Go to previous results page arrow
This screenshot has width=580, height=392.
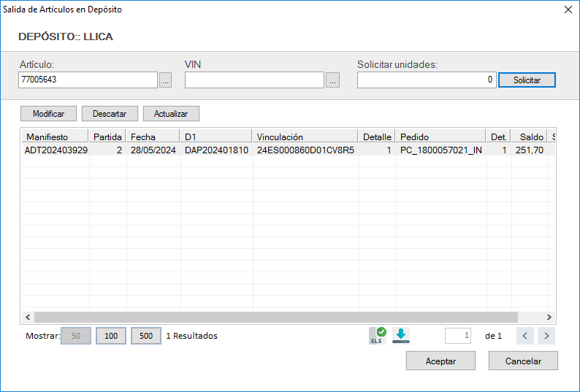tap(525, 336)
